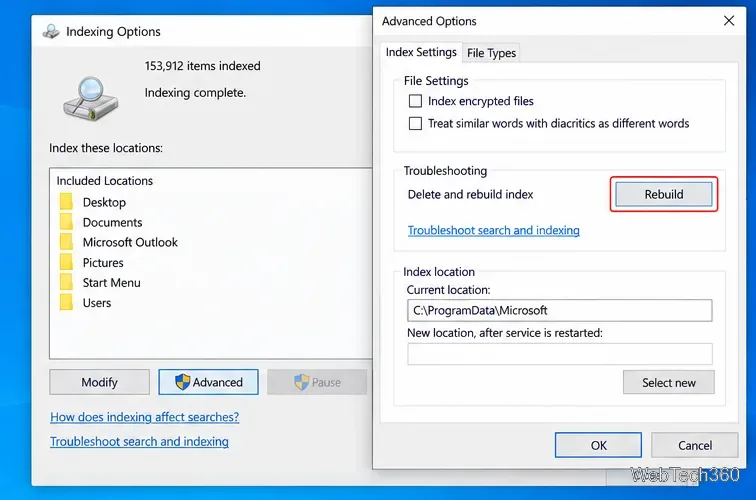The width and height of the screenshot is (756, 500).
Task: Click the Rebuild button
Action: coord(663,194)
